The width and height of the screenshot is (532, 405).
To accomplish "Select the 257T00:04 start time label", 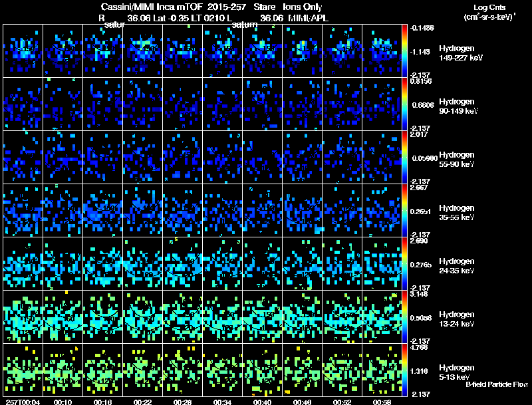I will [x=21, y=402].
